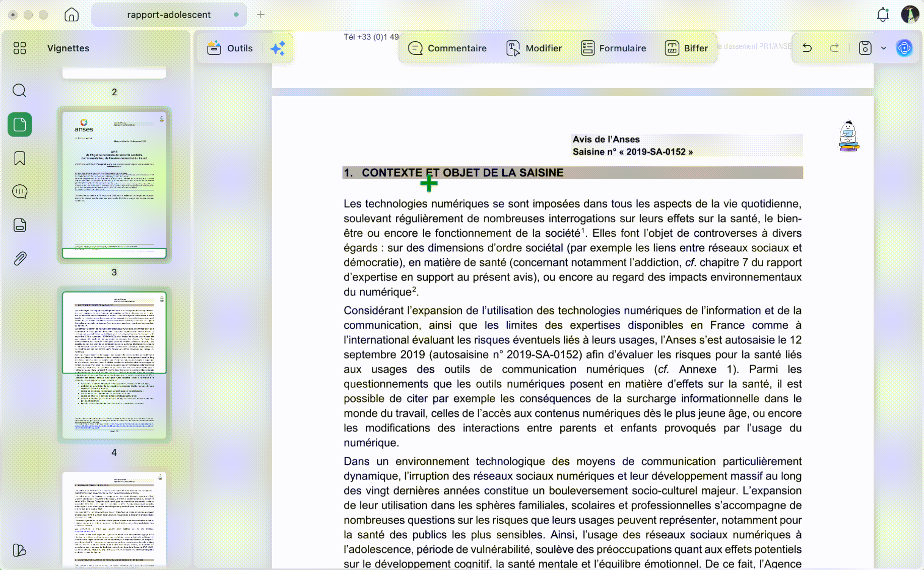This screenshot has height=570, width=924.
Task: Click the "Saisine n° « 2019-SA-0152 »" text
Action: point(633,152)
